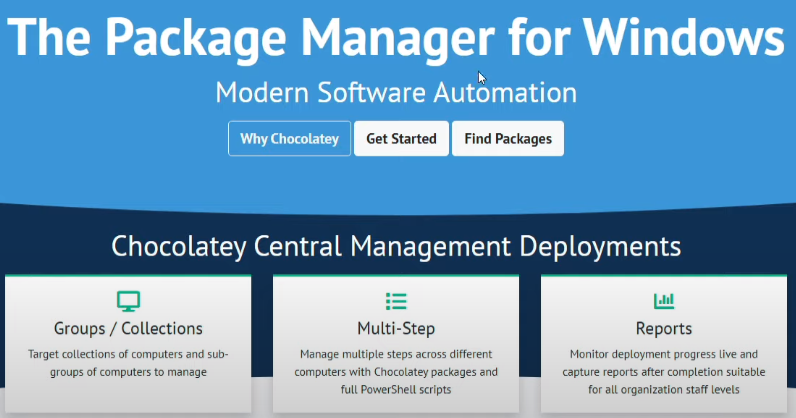Select the Multi-Step card heading

[x=396, y=329]
